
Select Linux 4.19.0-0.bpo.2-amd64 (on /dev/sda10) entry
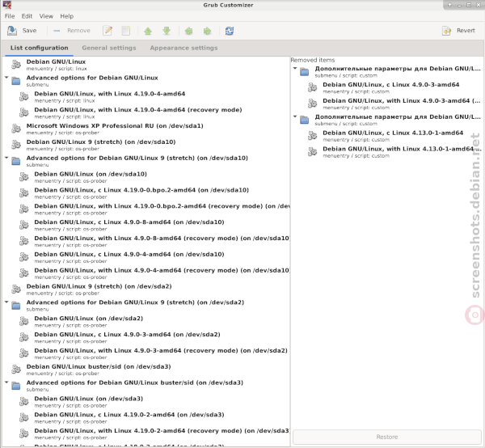146,193
